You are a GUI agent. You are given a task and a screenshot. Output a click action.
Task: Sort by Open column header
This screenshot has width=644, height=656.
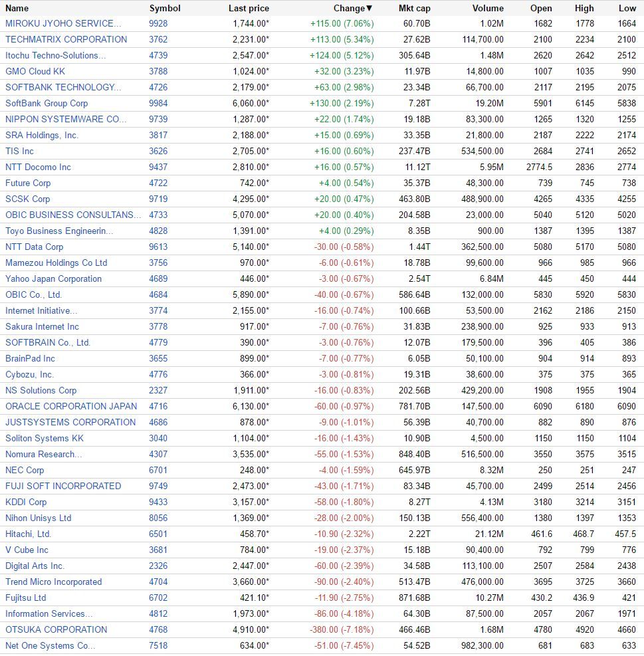540,8
